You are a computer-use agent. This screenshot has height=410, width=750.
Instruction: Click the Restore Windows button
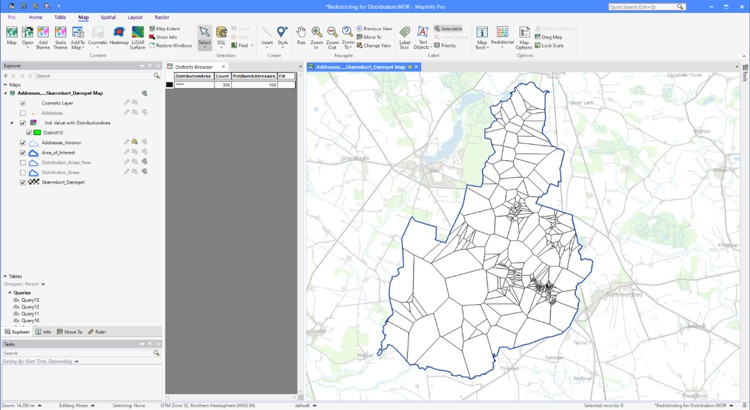point(174,45)
